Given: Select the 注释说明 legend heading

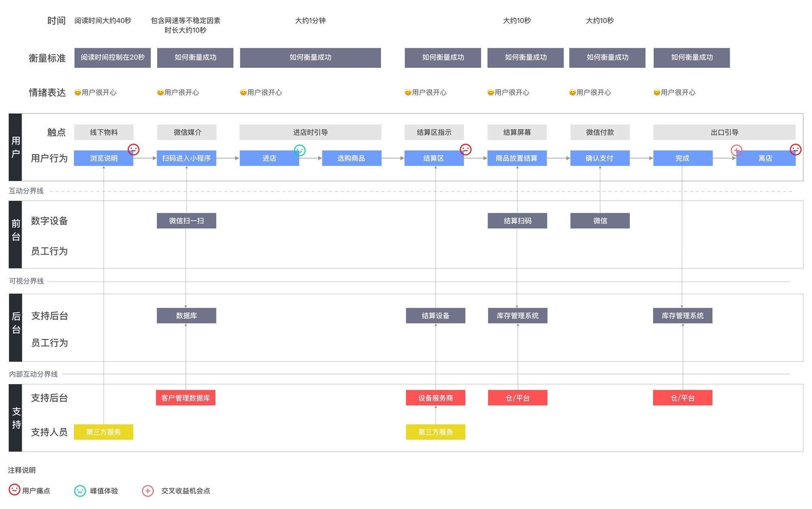Looking at the screenshot, I should tap(22, 470).
